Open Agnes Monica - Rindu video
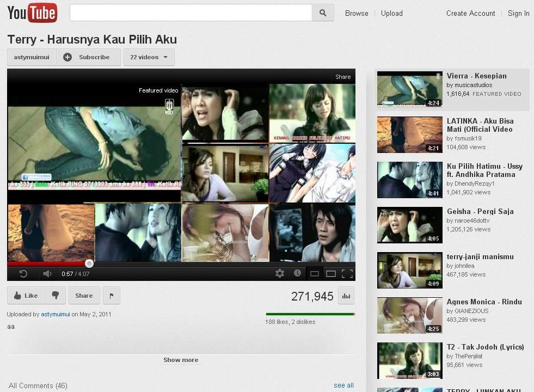 484,302
